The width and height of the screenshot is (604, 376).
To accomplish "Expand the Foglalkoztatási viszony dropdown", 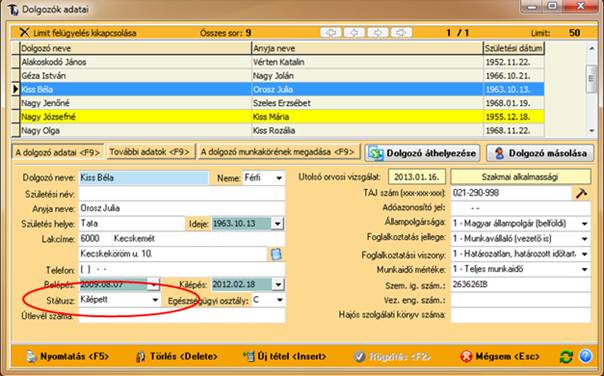I will tap(584, 254).
